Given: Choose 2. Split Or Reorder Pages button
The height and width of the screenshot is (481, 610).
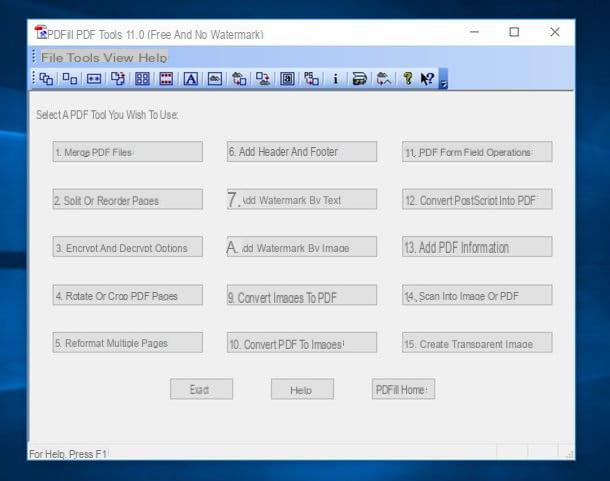Looking at the screenshot, I should [x=128, y=200].
